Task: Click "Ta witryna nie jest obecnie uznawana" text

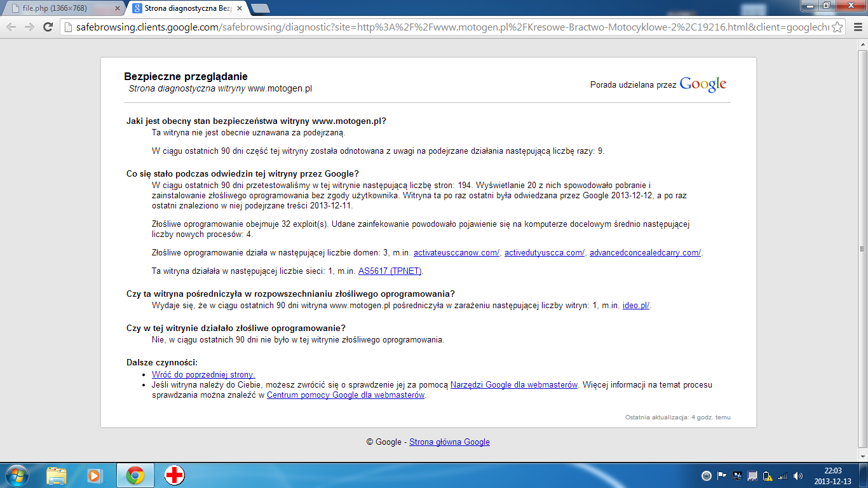Action: pyautogui.click(x=248, y=133)
